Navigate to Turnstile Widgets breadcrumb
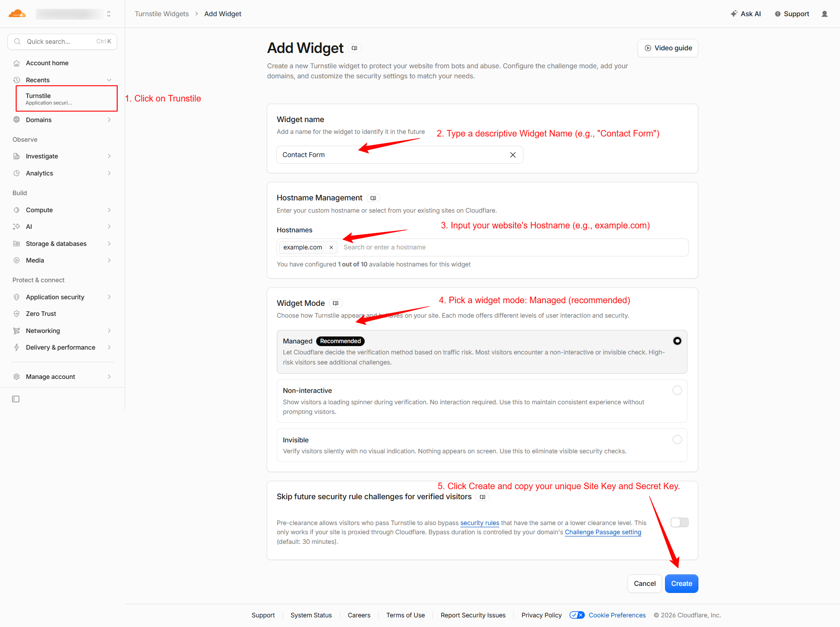This screenshot has width=840, height=627. (x=162, y=14)
